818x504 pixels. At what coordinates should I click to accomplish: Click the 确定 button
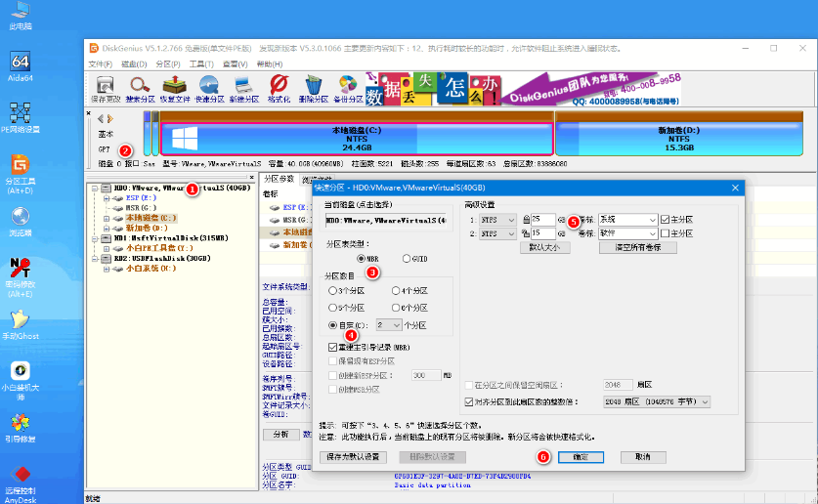(581, 456)
